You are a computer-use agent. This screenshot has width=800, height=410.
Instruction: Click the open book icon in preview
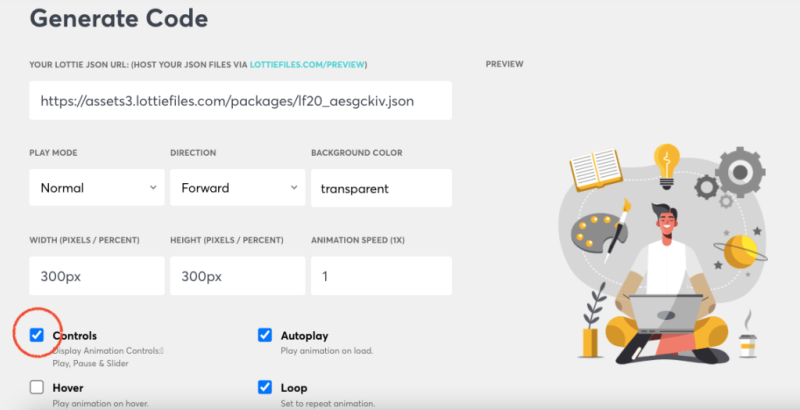(596, 171)
